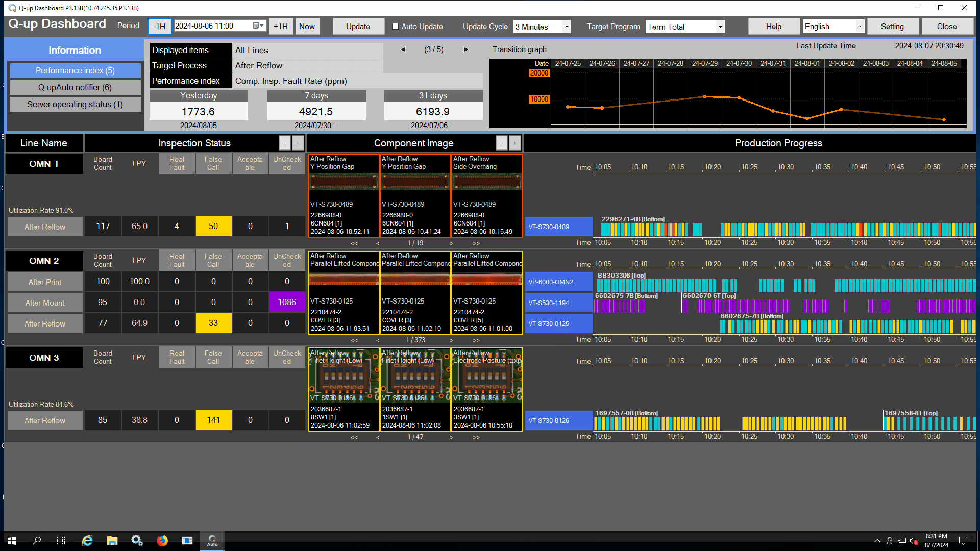The image size is (980, 551).
Task: Open the English language dropdown
Action: (x=860, y=27)
